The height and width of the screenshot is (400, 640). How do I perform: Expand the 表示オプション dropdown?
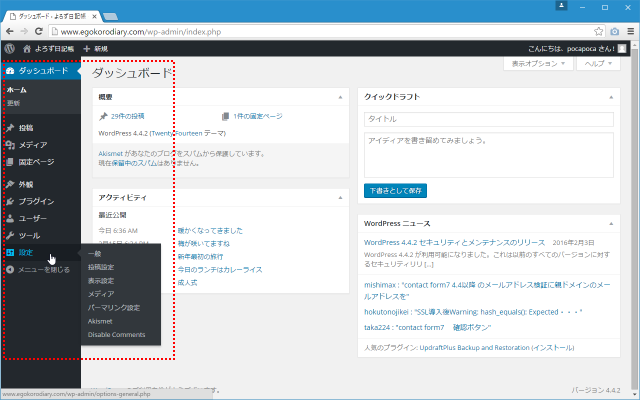(x=539, y=63)
